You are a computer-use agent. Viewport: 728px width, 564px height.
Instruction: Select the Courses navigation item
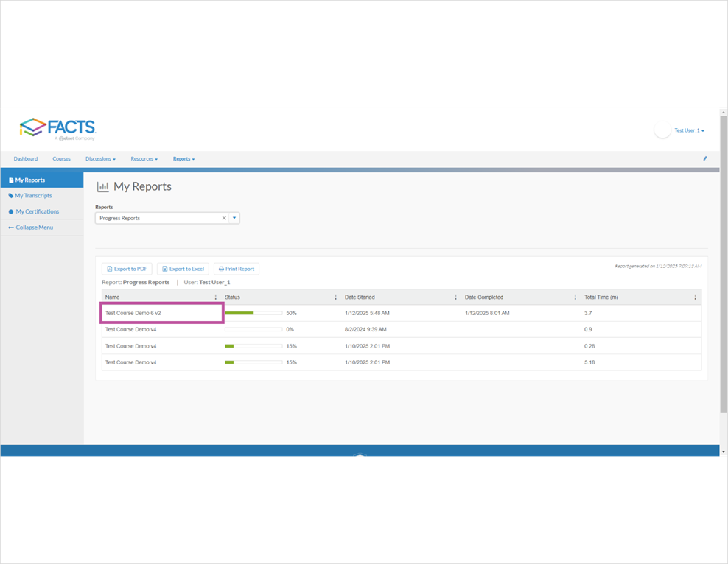61,158
